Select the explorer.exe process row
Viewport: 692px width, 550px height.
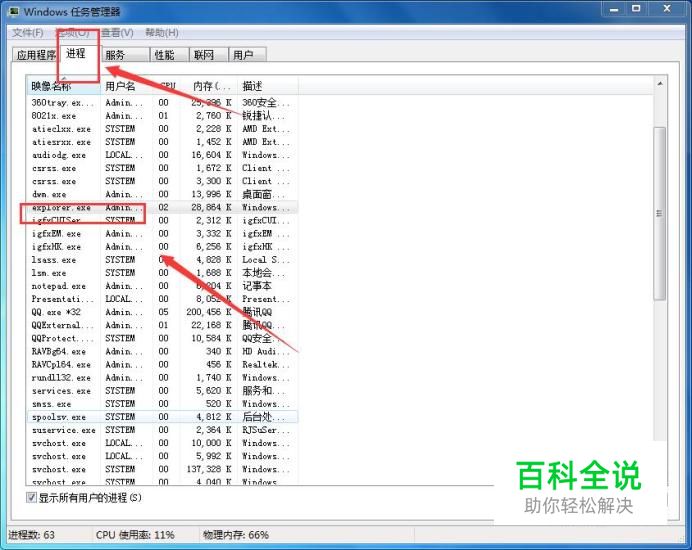[162, 207]
